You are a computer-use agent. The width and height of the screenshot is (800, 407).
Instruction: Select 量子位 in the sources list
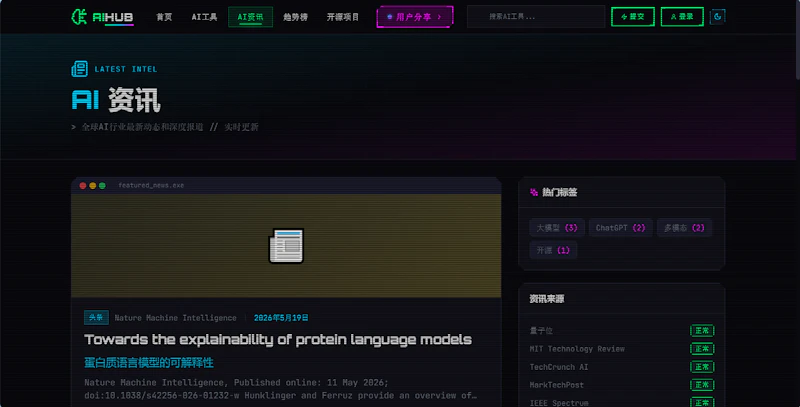[x=541, y=330]
